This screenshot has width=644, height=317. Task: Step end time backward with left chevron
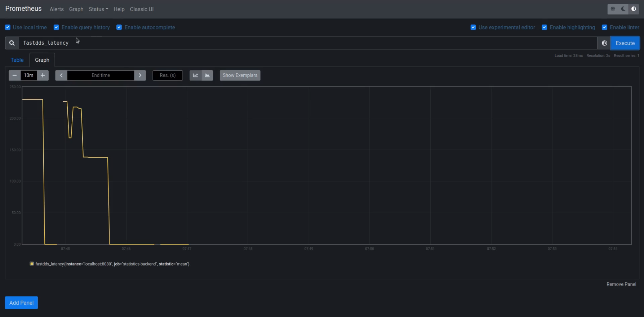pos(61,75)
